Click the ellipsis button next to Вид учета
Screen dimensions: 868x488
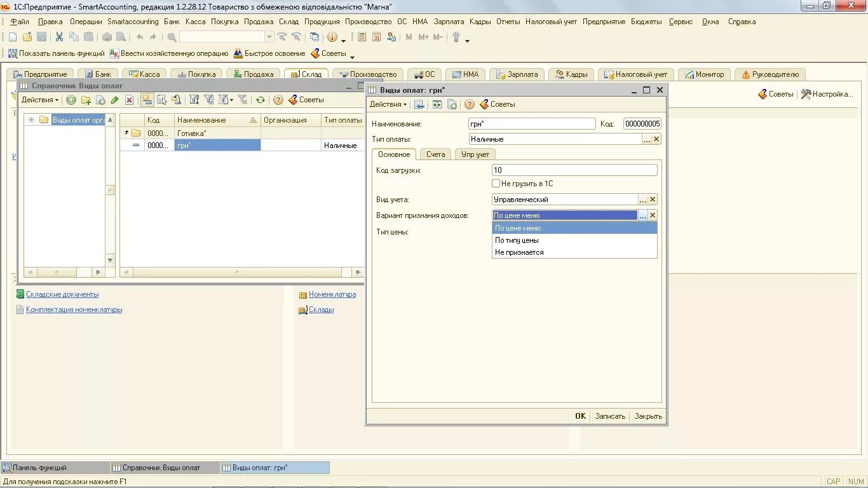click(643, 200)
